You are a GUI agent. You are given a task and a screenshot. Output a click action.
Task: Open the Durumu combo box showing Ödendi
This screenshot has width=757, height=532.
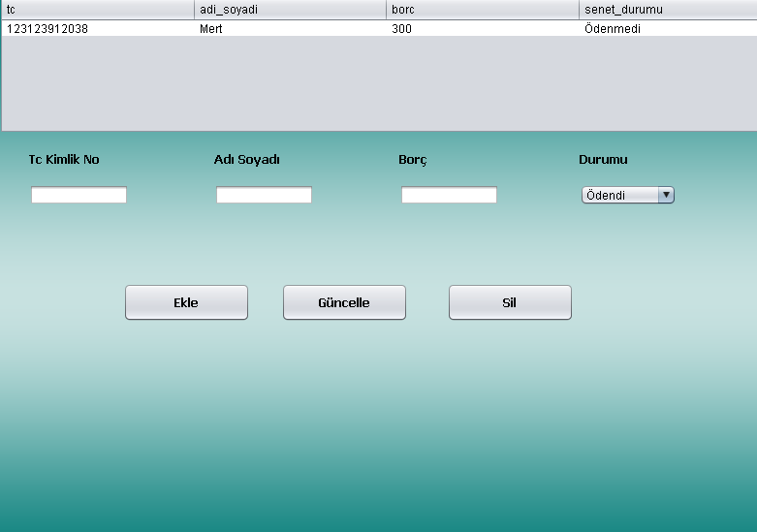tap(619, 195)
